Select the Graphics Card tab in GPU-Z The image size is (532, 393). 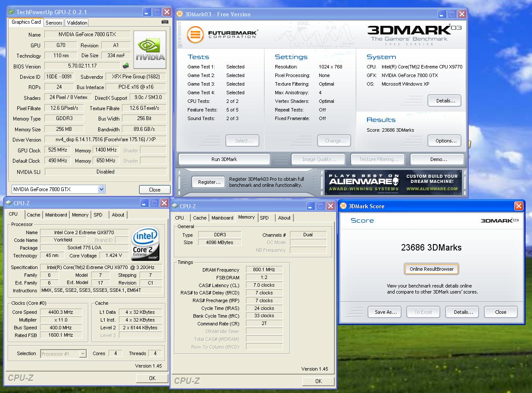(x=26, y=22)
